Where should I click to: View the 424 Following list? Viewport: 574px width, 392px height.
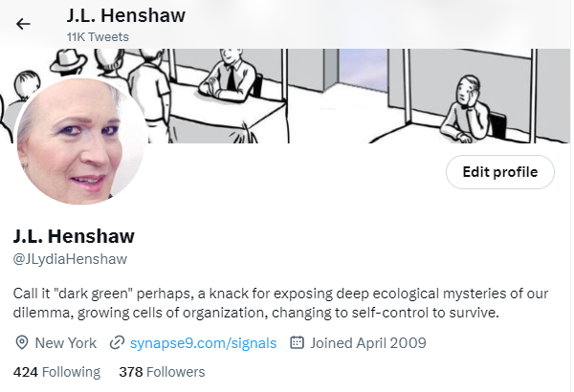coord(56,372)
